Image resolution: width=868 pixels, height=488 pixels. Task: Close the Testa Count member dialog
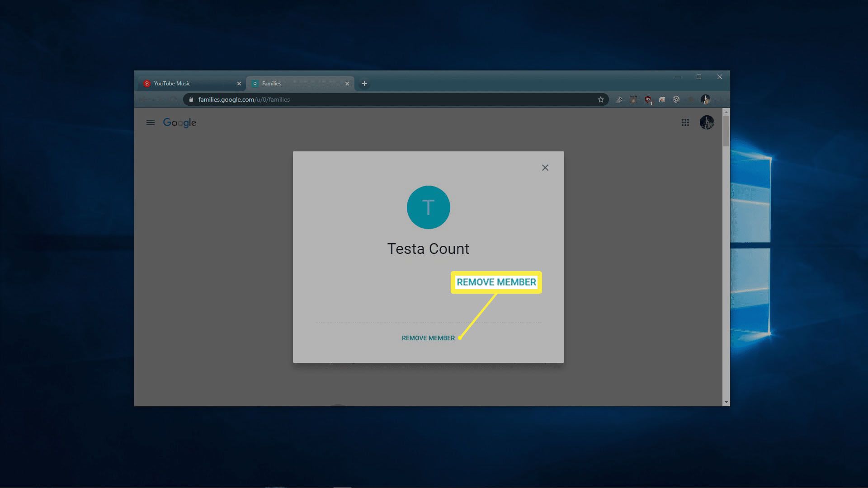coord(544,168)
